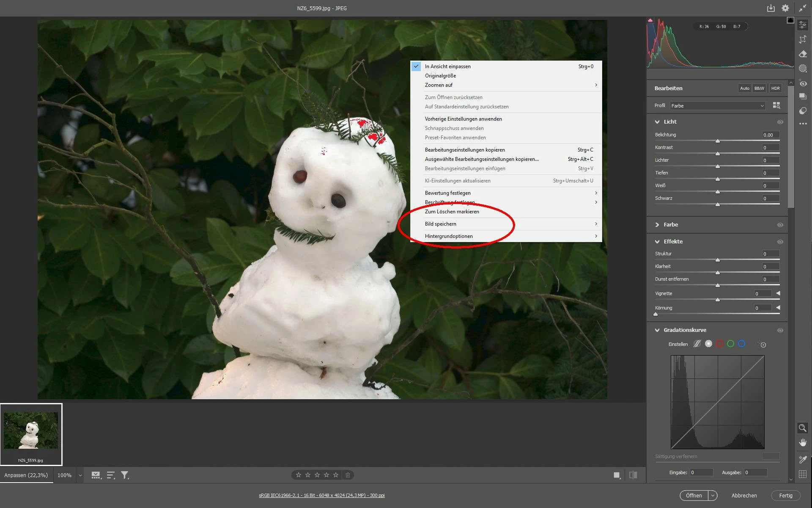Select the Red Eye removal tool
The width and height of the screenshot is (812, 508).
click(803, 83)
